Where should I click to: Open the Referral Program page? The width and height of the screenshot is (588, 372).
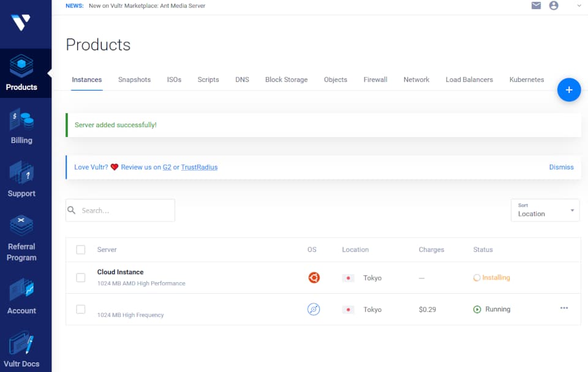(x=21, y=238)
